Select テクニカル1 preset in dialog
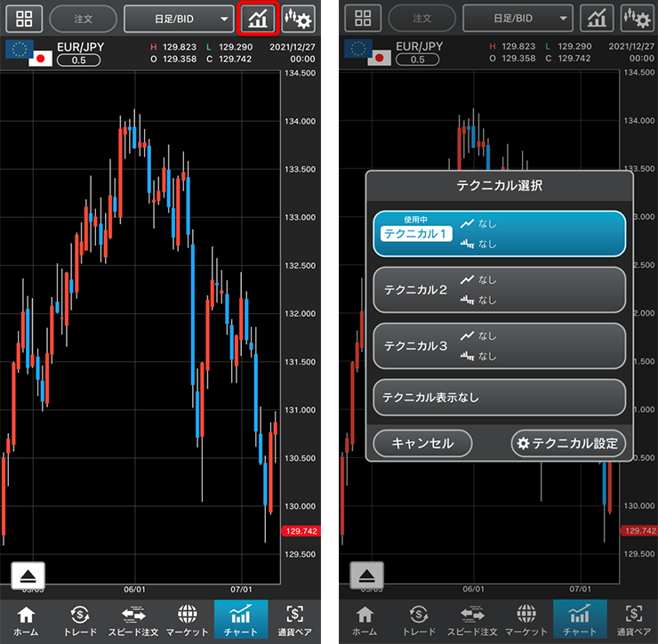658x644 pixels. tap(499, 233)
